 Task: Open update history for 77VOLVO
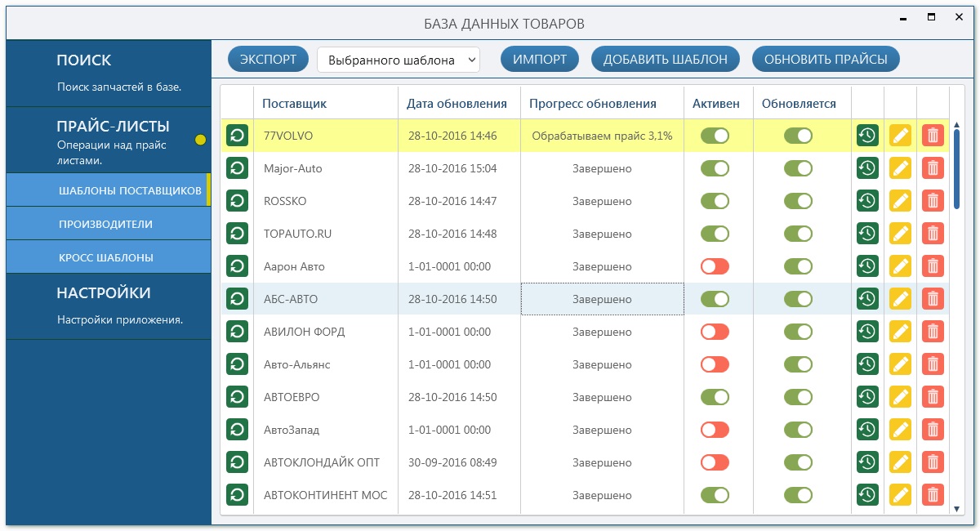pyautogui.click(x=867, y=136)
